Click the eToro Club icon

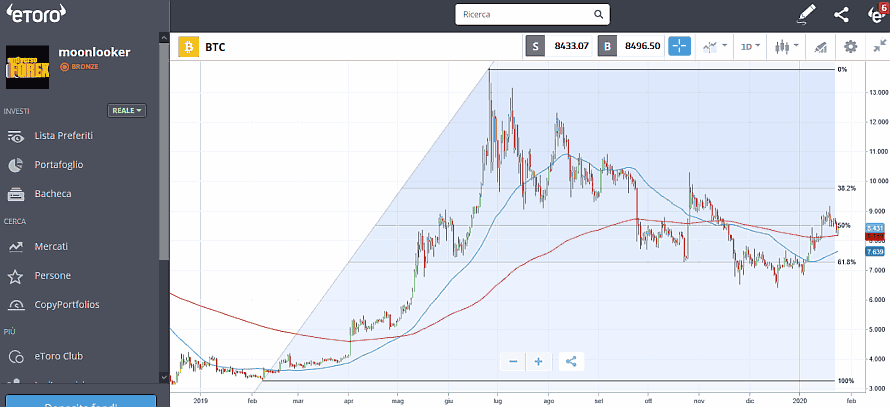15,357
